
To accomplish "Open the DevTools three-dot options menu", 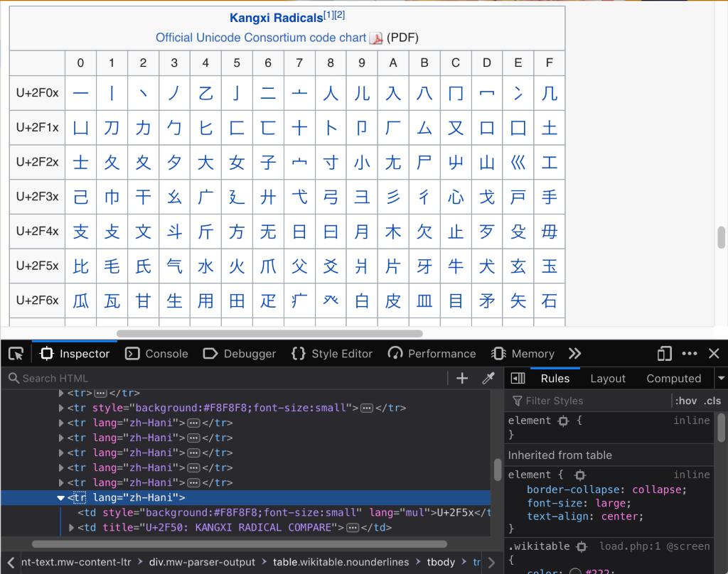I will click(x=690, y=354).
